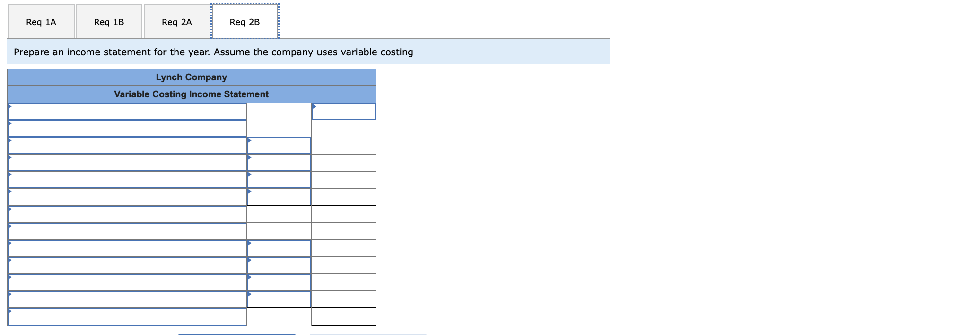Switch to the Req 1B tab
The image size is (980, 335).
point(109,22)
